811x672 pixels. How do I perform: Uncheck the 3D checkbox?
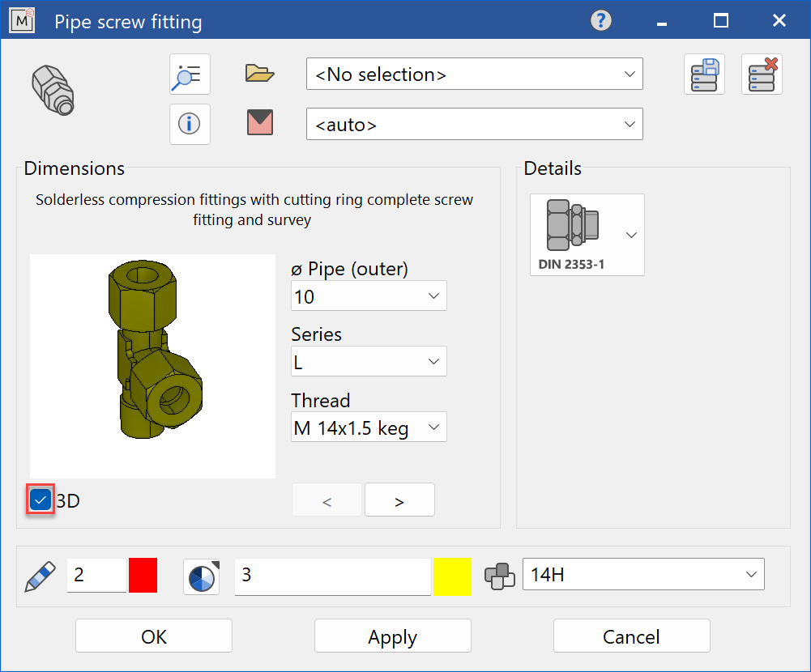click(41, 500)
